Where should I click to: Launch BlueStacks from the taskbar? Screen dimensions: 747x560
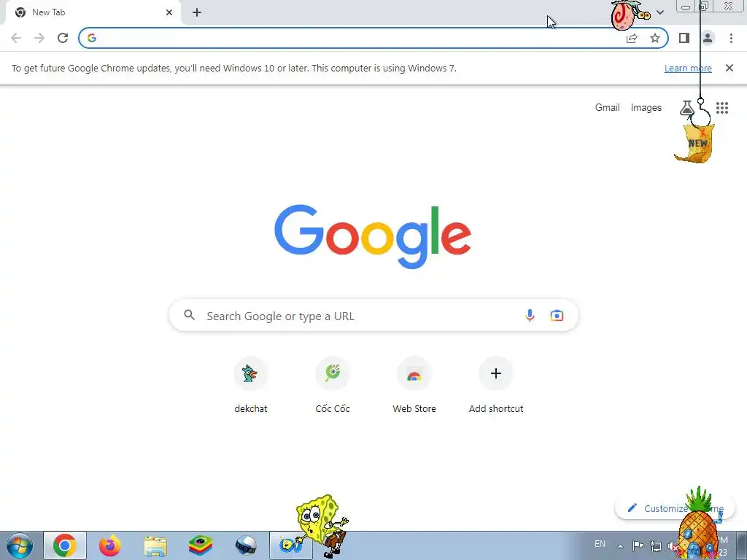point(201,545)
